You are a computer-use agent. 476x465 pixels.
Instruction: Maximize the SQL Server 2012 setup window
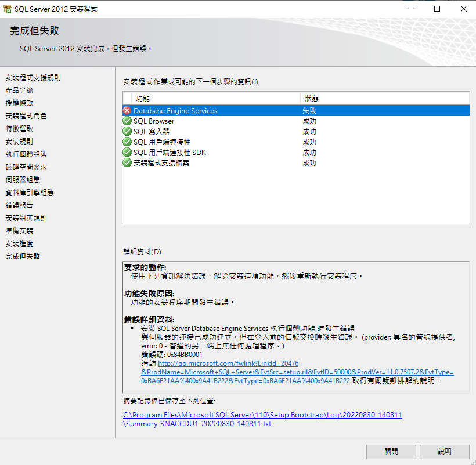437,9
